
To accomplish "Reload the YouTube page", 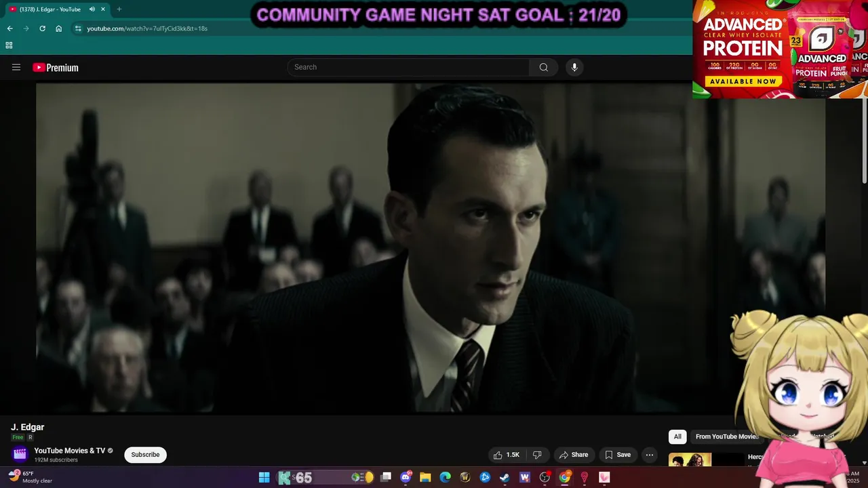I will (x=42, y=28).
